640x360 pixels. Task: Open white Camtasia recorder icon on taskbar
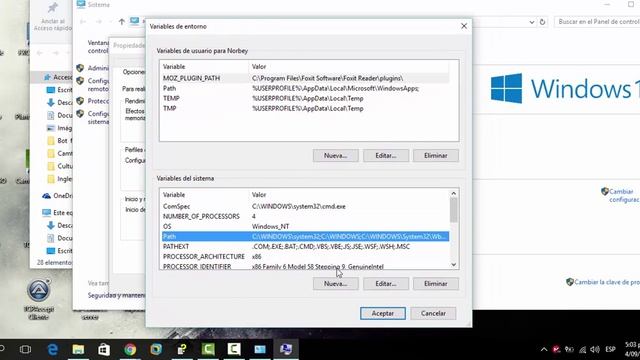(x=234, y=349)
